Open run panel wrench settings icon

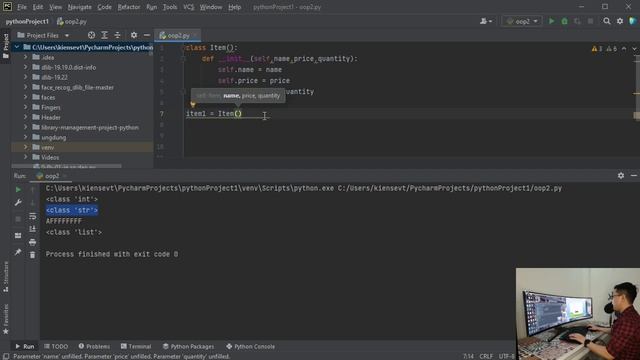click(18, 203)
